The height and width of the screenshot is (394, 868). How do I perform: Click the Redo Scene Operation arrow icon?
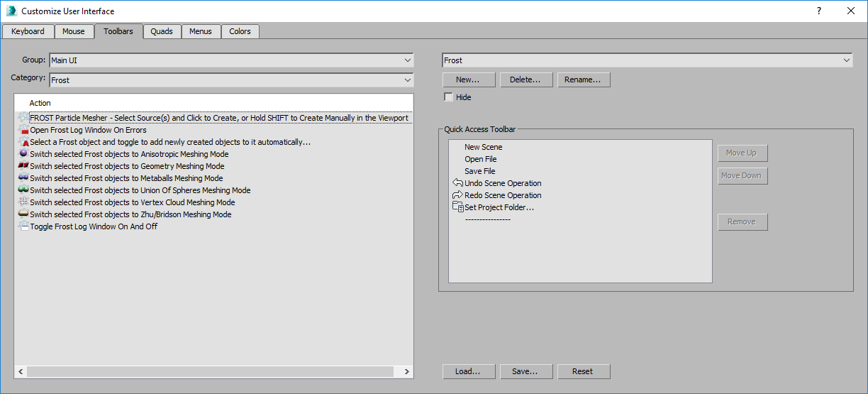457,195
